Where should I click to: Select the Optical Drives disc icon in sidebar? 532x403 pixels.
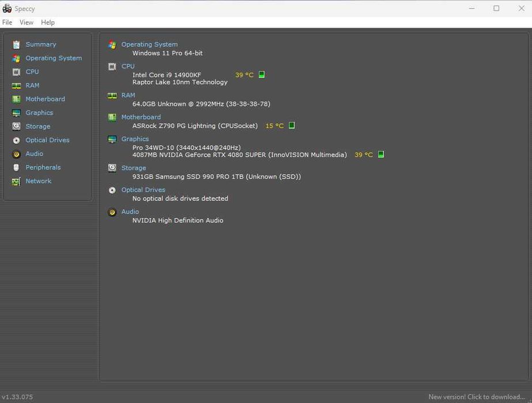click(x=16, y=140)
